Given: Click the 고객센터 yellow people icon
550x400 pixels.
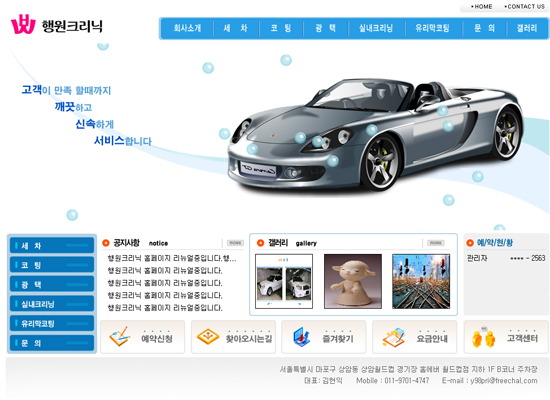Looking at the screenshot, I should click(x=483, y=338).
